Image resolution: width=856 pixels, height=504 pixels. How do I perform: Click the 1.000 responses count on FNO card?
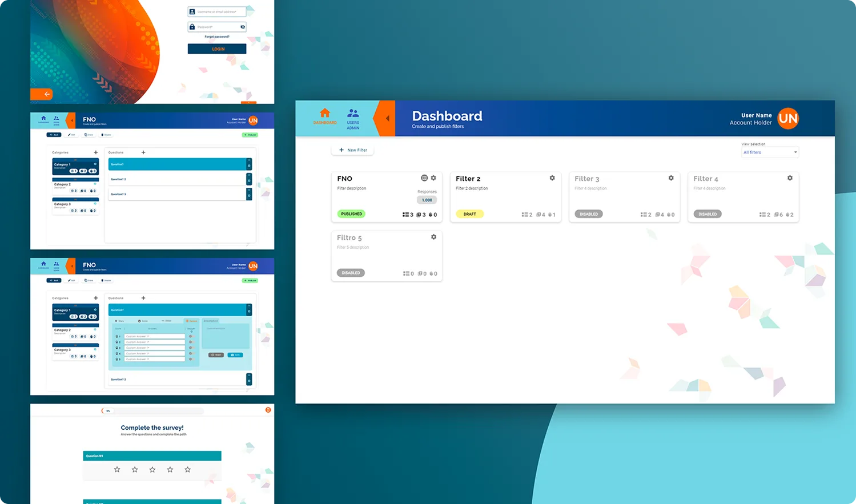pos(427,200)
